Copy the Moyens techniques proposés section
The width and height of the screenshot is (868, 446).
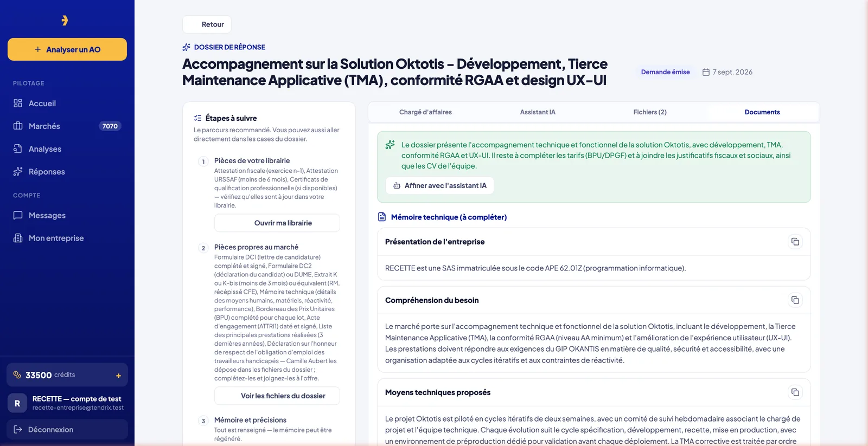[795, 392]
